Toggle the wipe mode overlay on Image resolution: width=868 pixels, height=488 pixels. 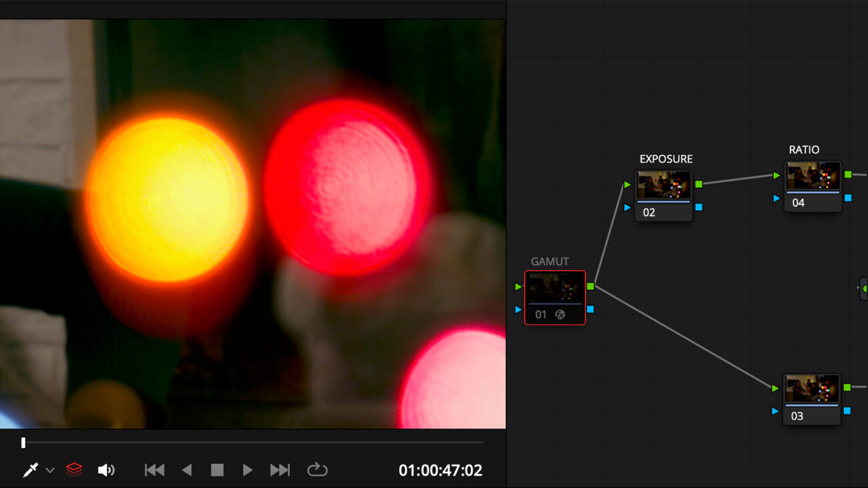73,469
